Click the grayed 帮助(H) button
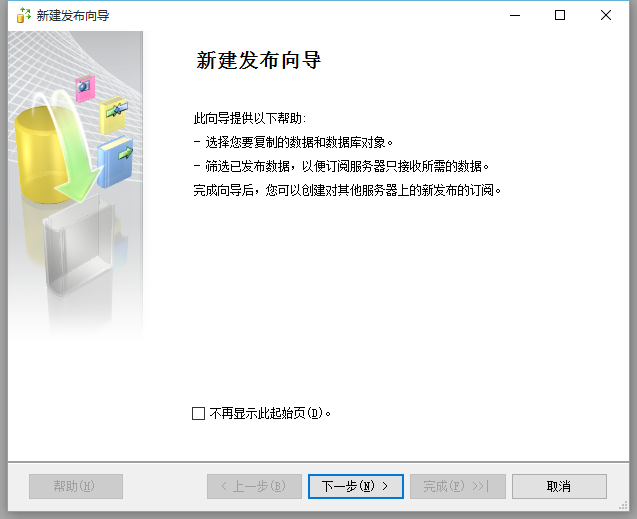The height and width of the screenshot is (519, 637). tap(76, 486)
